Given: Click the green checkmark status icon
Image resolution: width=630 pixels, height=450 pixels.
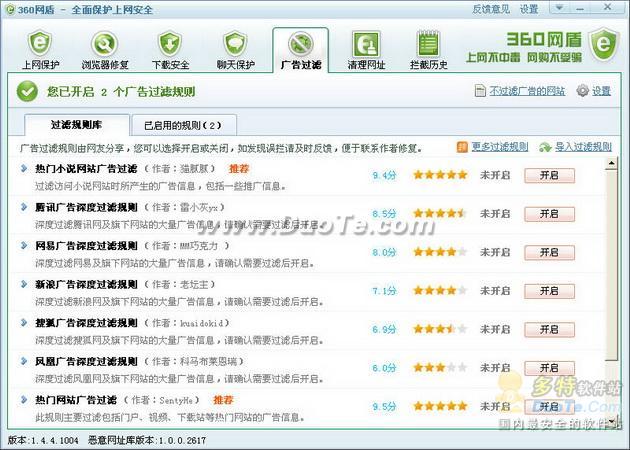Looking at the screenshot, I should (x=27, y=91).
